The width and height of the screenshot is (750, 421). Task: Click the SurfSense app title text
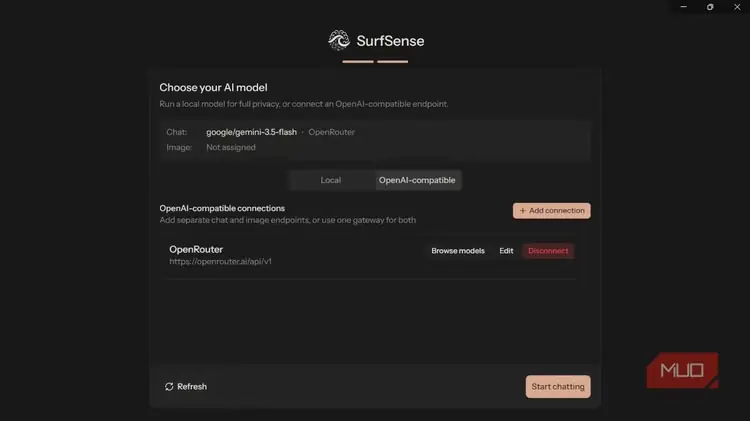390,41
